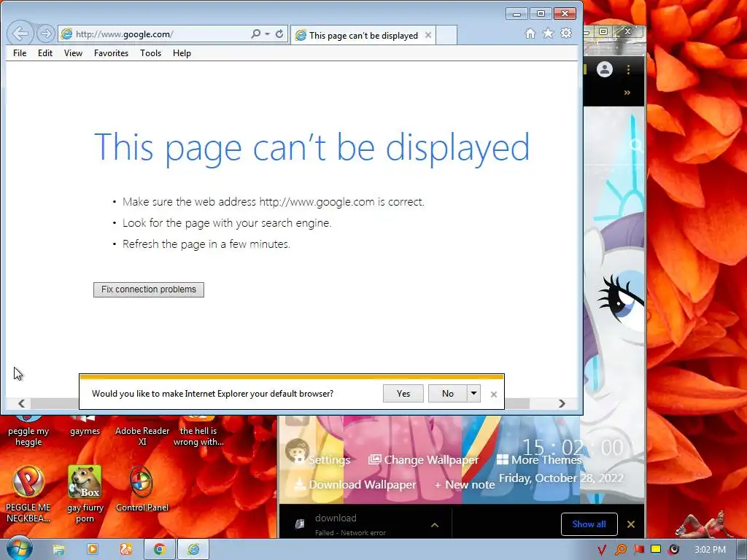
Task: Select the 'gaymes' desktop icon
Action: (85, 427)
